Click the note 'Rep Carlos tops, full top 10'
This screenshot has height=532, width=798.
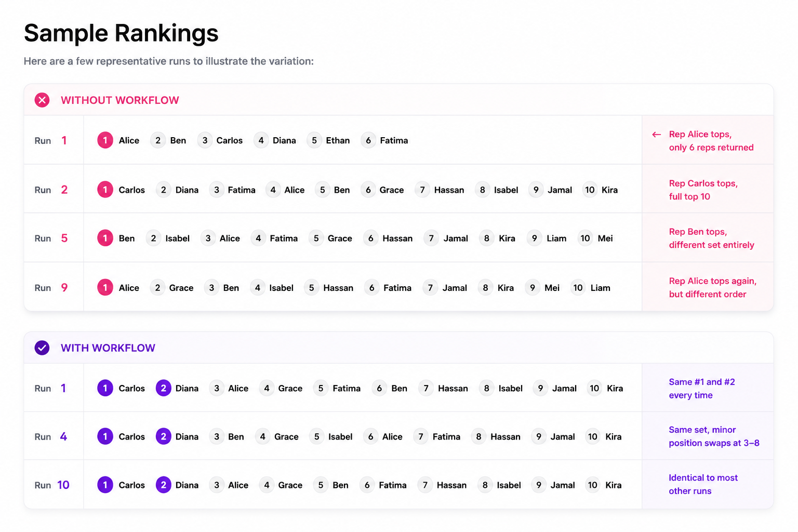[703, 190]
